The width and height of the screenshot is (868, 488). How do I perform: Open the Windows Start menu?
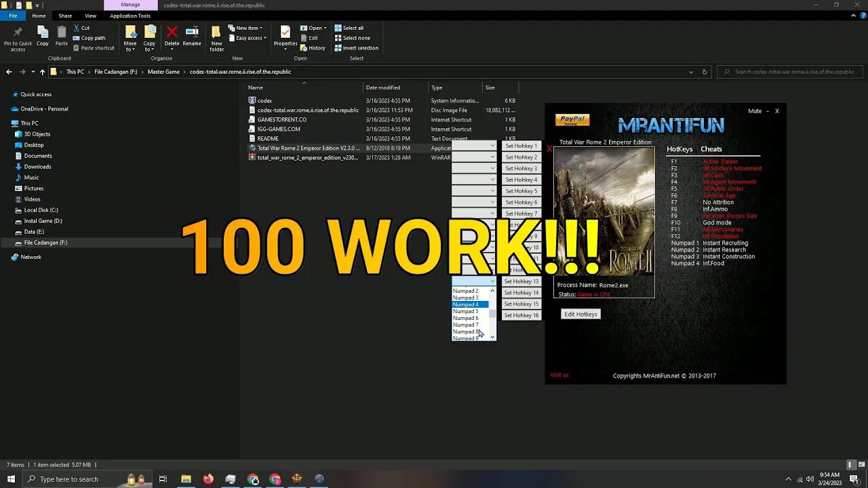click(x=11, y=479)
